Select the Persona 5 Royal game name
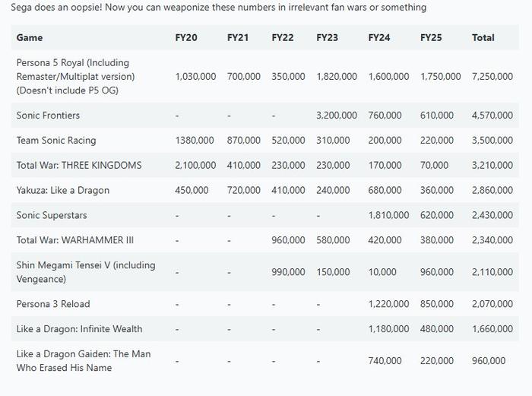This screenshot has height=396, width=532. [x=76, y=76]
